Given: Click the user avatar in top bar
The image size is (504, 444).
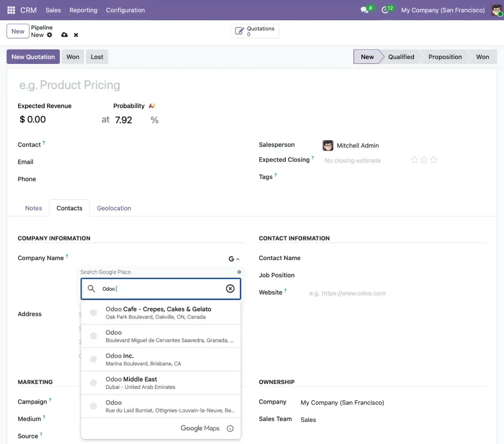Looking at the screenshot, I should click(497, 10).
